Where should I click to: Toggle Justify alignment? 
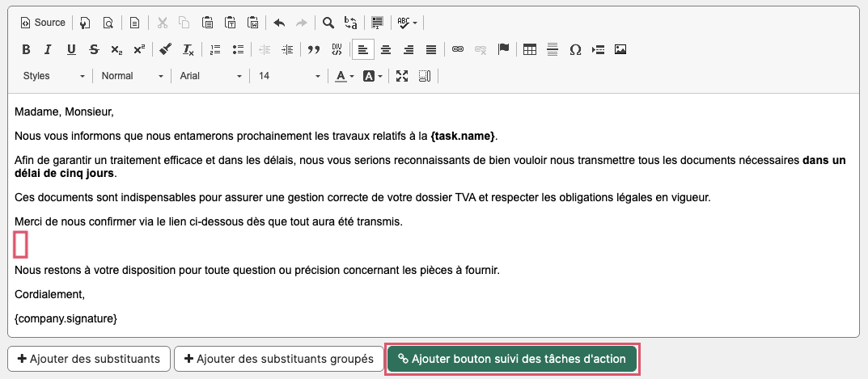pos(431,49)
